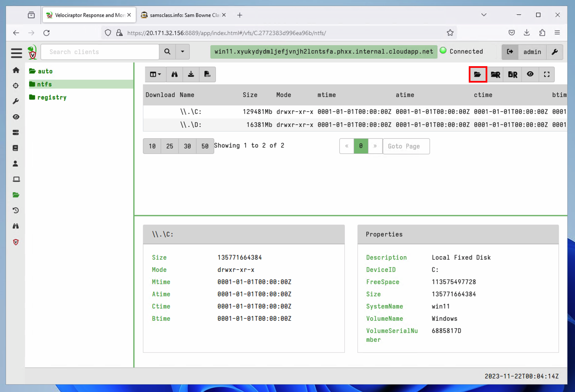
Task: Click the binoculars icon in table toolbar
Action: coord(175,75)
